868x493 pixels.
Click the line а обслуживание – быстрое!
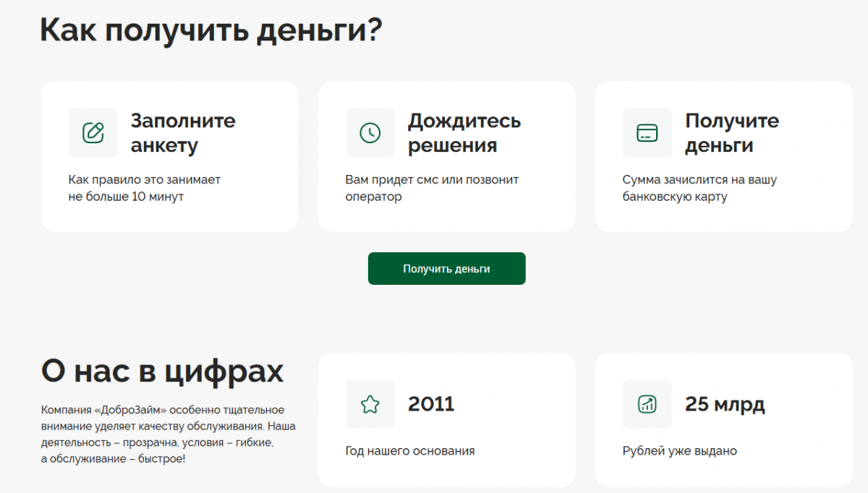(113, 458)
